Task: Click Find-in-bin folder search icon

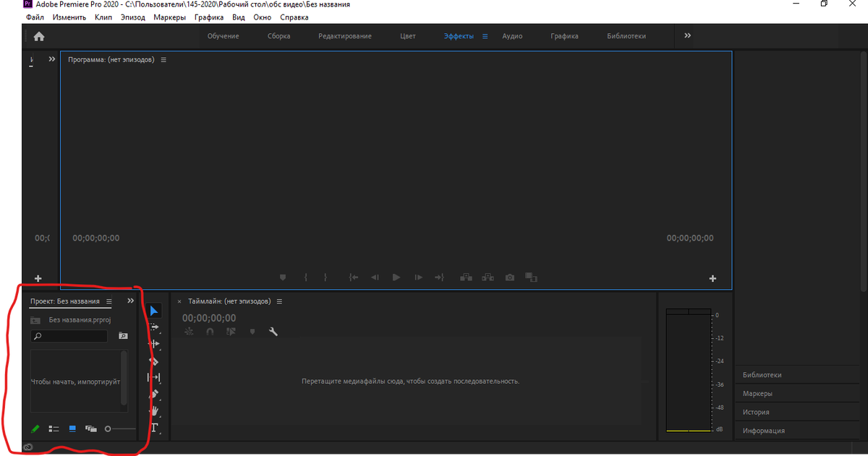Action: (x=123, y=336)
